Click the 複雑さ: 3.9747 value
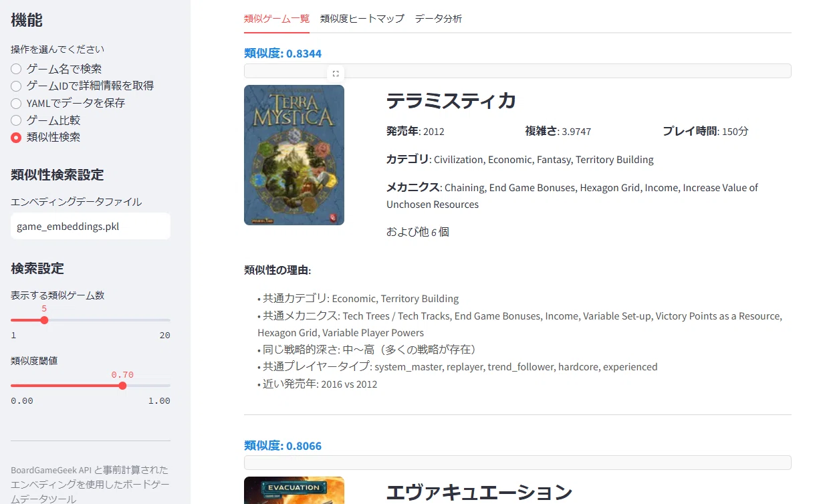 click(x=558, y=131)
